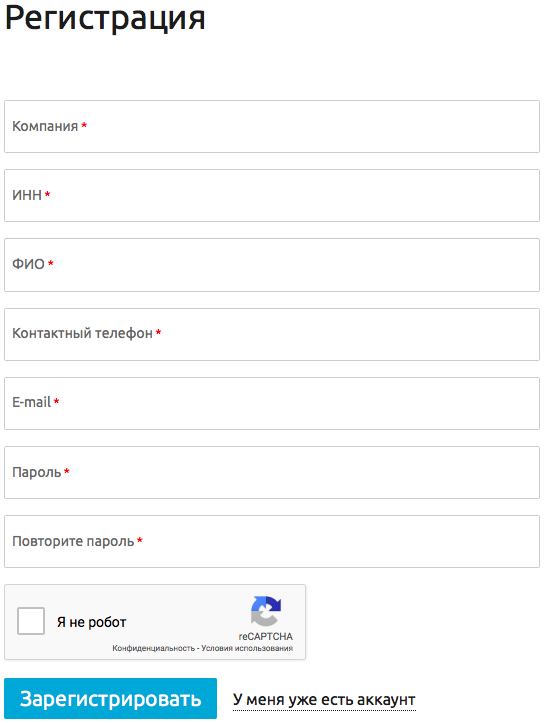Click the Компания input field
Image resolution: width=547 pixels, height=723 pixels.
pyautogui.click(x=272, y=126)
